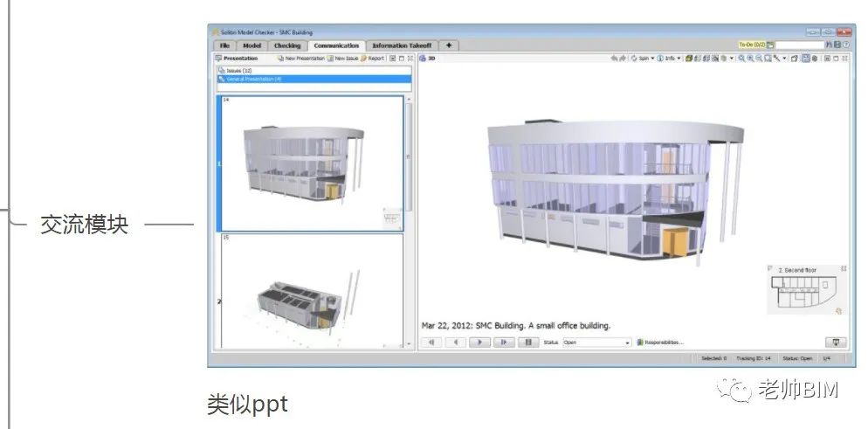Close the Second floor minimap overlay
The height and width of the screenshot is (429, 868).
(844, 268)
